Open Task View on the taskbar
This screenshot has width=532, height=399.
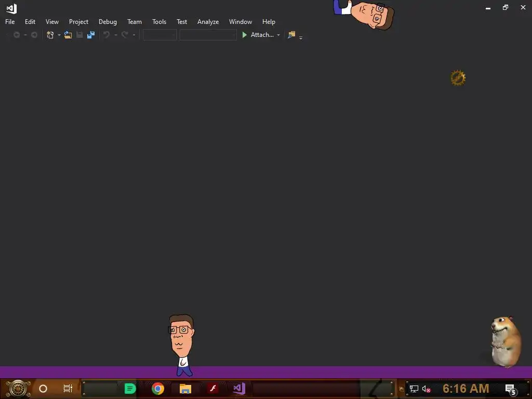68,389
